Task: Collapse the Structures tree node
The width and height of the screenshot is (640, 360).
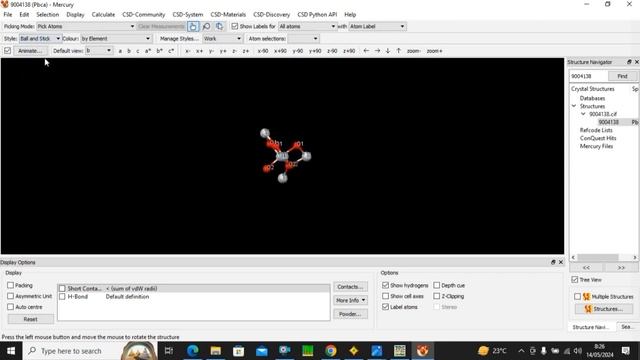Action: coord(574,106)
